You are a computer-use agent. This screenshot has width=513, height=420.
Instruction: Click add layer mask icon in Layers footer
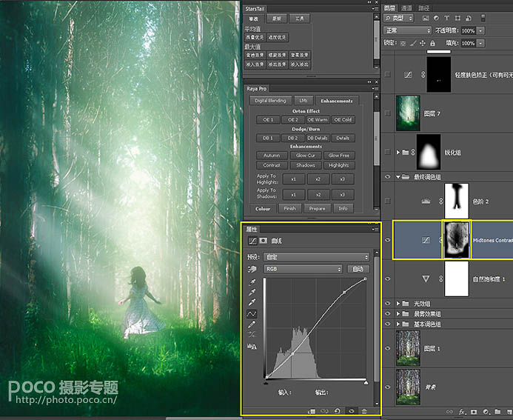click(474, 412)
